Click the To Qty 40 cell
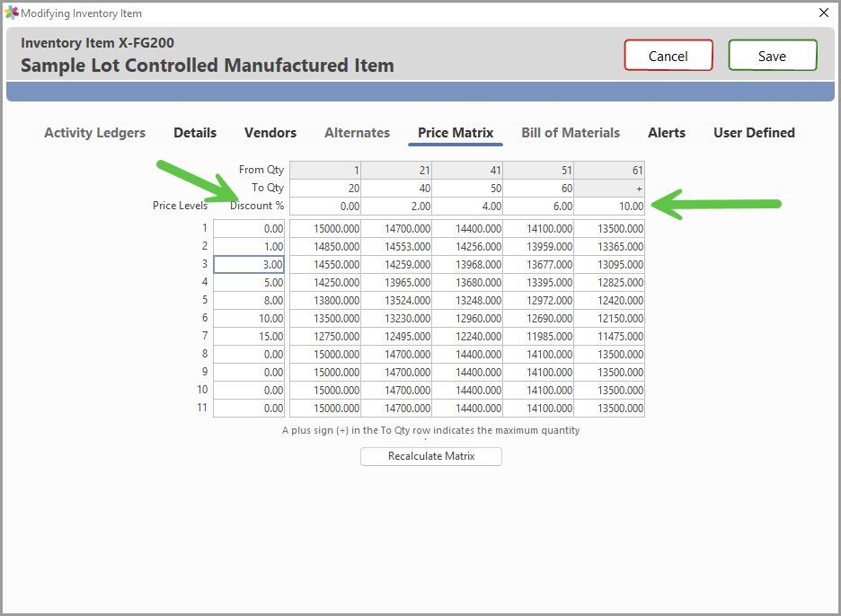 396,189
